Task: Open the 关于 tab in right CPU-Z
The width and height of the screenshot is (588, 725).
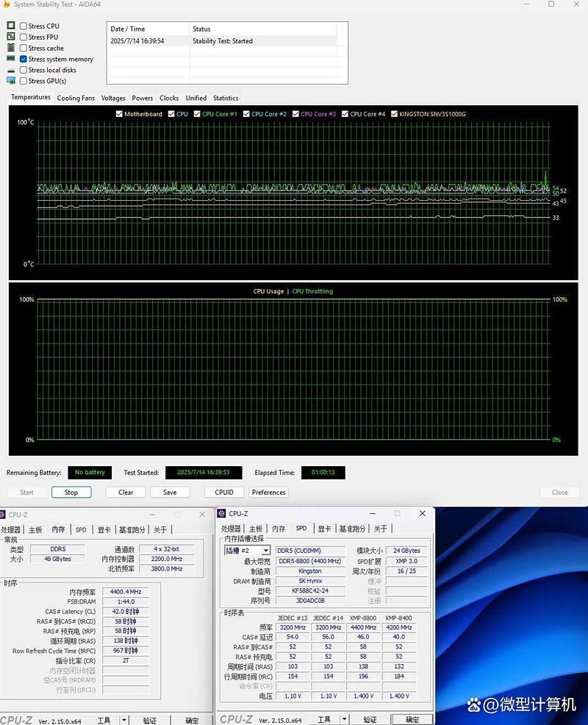Action: click(x=381, y=529)
